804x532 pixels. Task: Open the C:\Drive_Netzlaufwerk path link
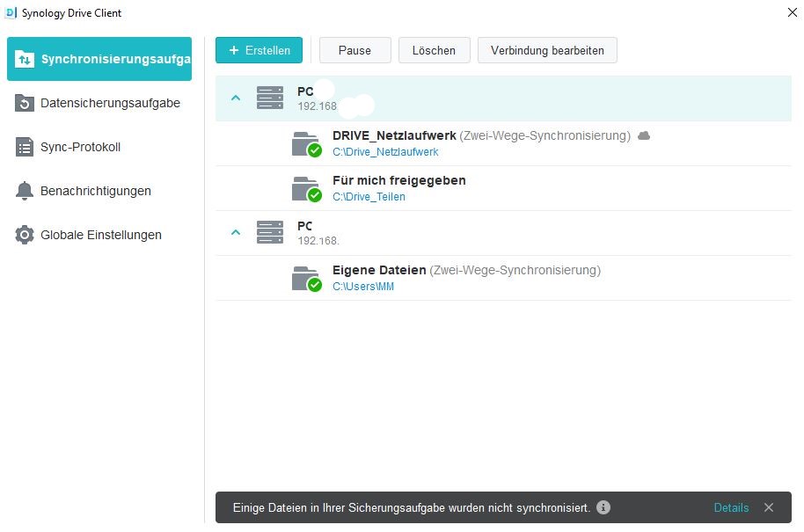click(x=384, y=151)
